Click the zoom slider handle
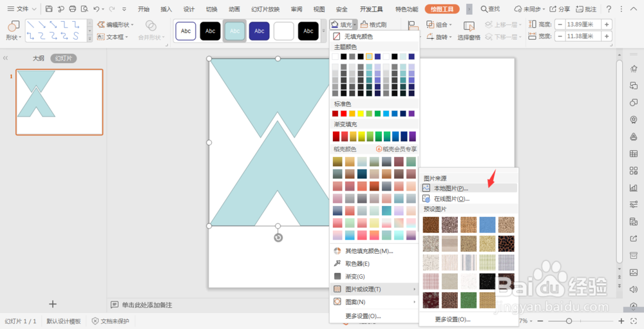Image resolution: width=644 pixels, height=329 pixels. point(569,321)
